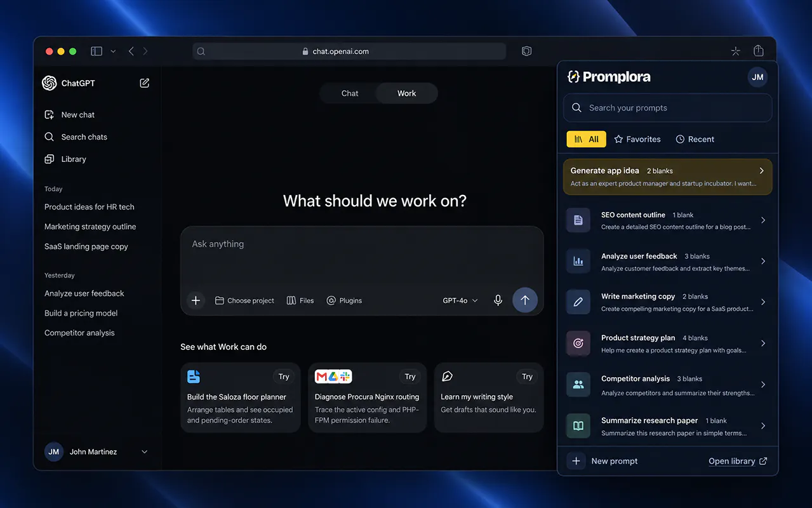Expand the Product strategy plan chevron
Viewport: 812px width, 508px height.
tap(763, 344)
